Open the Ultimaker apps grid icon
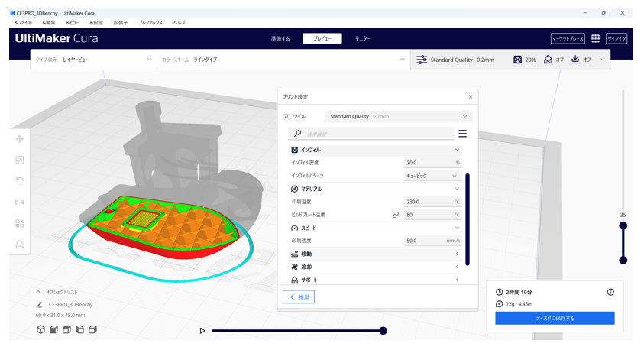The image size is (644, 350). [x=595, y=38]
